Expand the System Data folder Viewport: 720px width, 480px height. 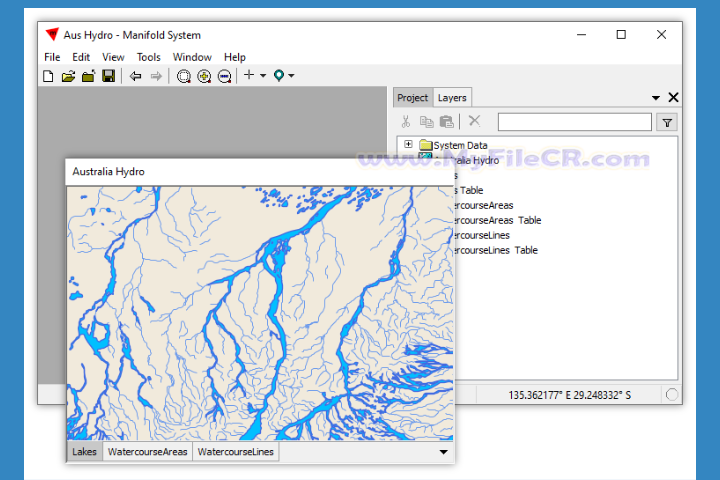click(408, 144)
